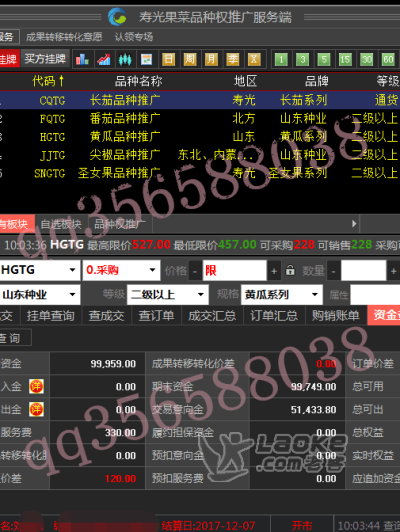Screen dimensions: 400x532
Task: Click the red 120.00 价差 value
Action: click(x=120, y=478)
